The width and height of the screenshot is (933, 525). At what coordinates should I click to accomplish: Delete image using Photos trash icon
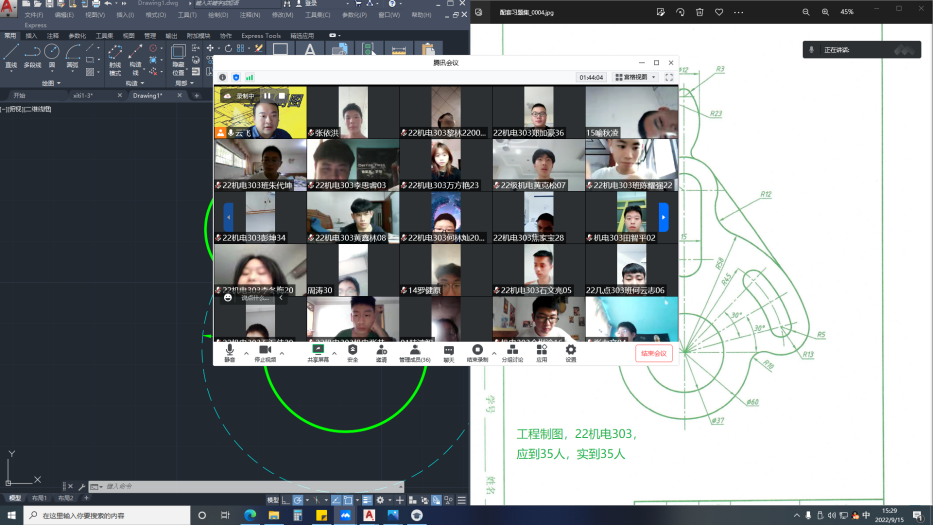[x=700, y=12]
